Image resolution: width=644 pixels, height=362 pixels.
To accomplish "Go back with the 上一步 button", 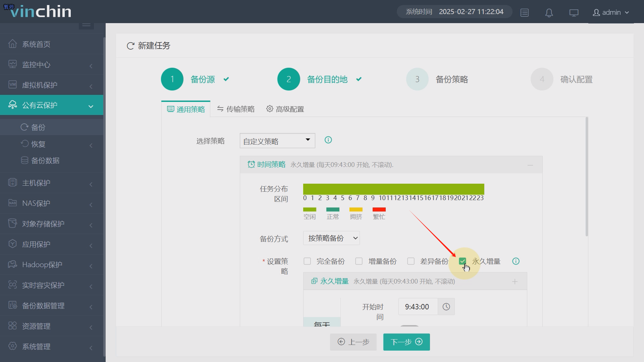I will pyautogui.click(x=353, y=342).
